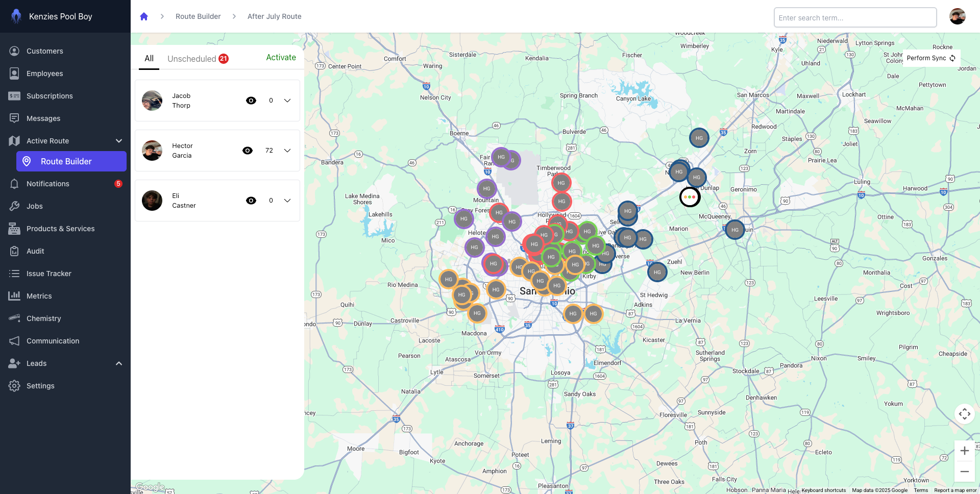
Task: Hide Hector Garcia's route stops
Action: (x=248, y=151)
